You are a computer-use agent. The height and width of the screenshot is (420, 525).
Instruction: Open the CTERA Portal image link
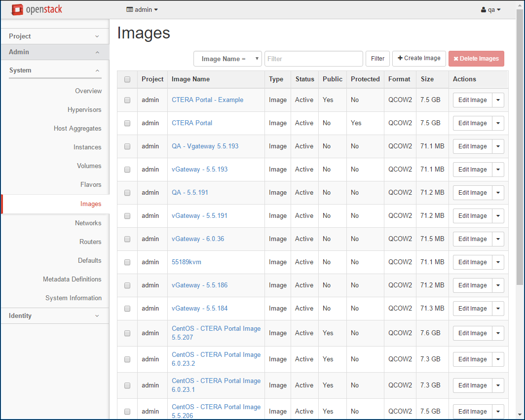(x=192, y=123)
